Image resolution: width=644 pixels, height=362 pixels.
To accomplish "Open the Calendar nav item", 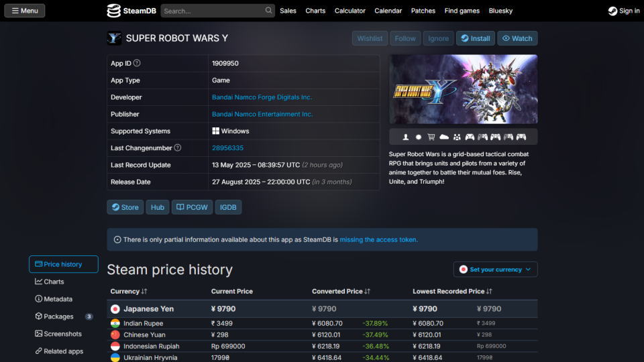I will tap(388, 11).
